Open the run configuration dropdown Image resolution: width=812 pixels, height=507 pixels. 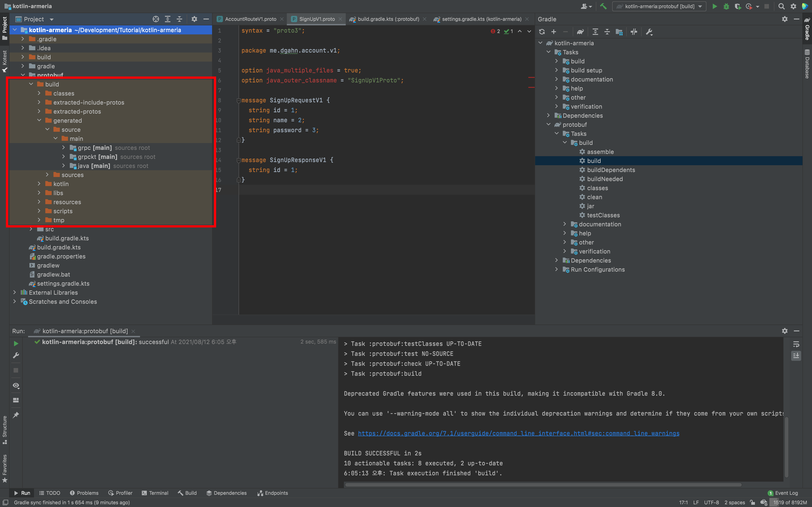click(659, 6)
